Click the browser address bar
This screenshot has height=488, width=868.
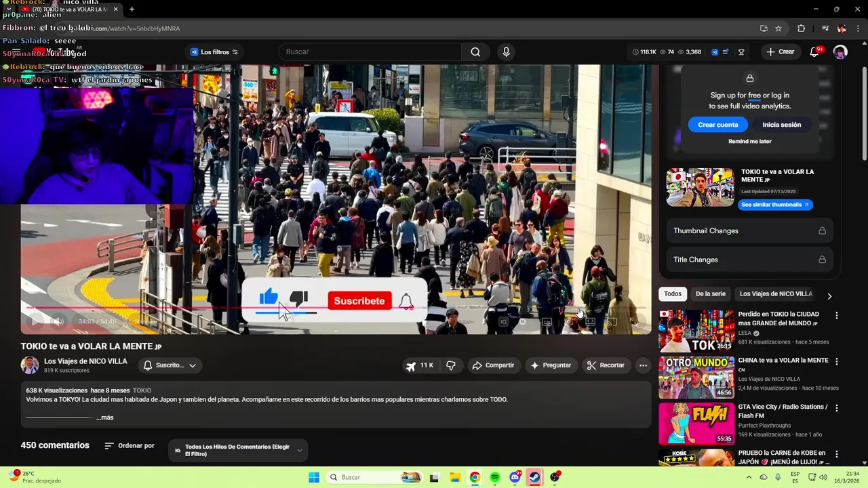(x=420, y=28)
